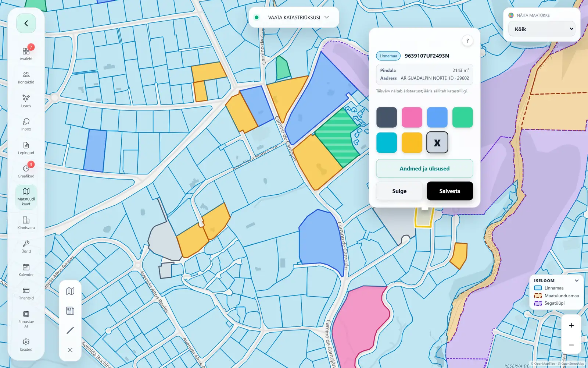Viewport: 588px width, 368px height.
Task: Open Inbox in the sidebar
Action: pos(26,124)
